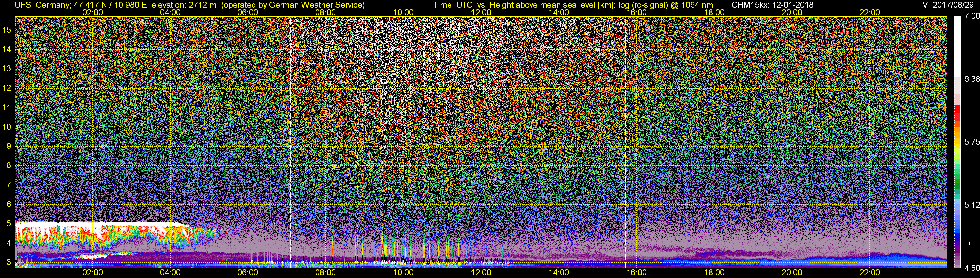Click the 7 km height axis label
The width and height of the screenshot is (980, 278).
9,185
